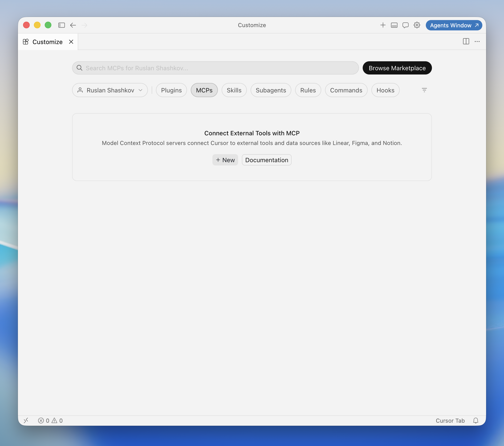Switch to the Subagents filter
The height and width of the screenshot is (446, 504).
tap(271, 90)
